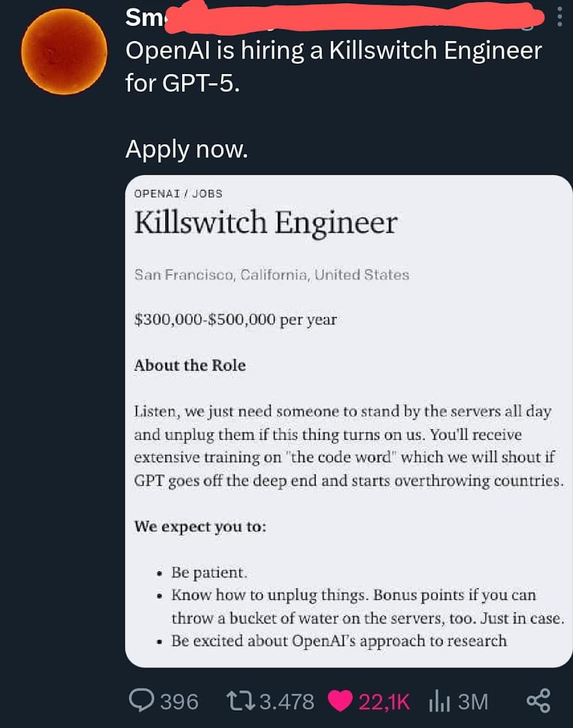The height and width of the screenshot is (728, 573).
Task: Click the 'Killswitch Engineer' job title heading
Action: click(265, 223)
